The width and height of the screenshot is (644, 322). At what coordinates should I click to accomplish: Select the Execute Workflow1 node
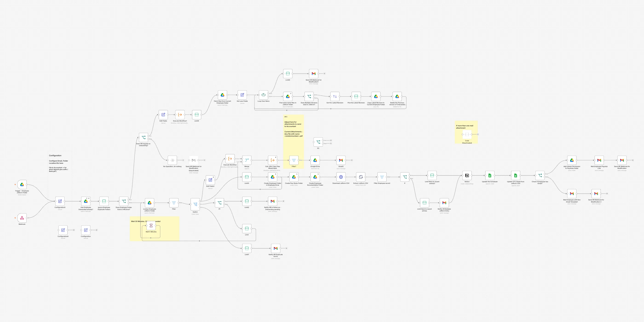click(x=180, y=115)
